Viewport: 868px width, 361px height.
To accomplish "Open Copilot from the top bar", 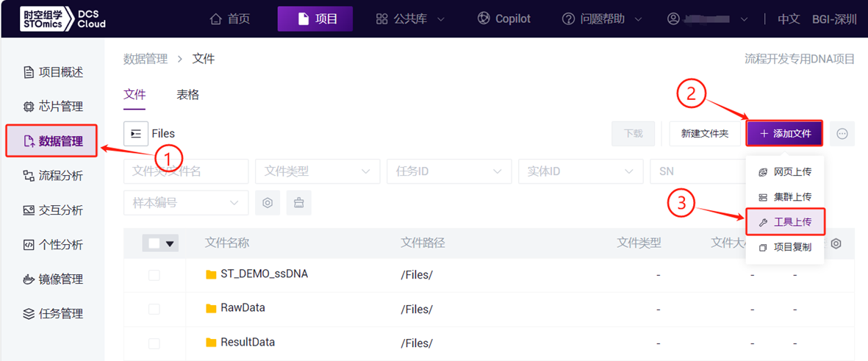I will (503, 19).
